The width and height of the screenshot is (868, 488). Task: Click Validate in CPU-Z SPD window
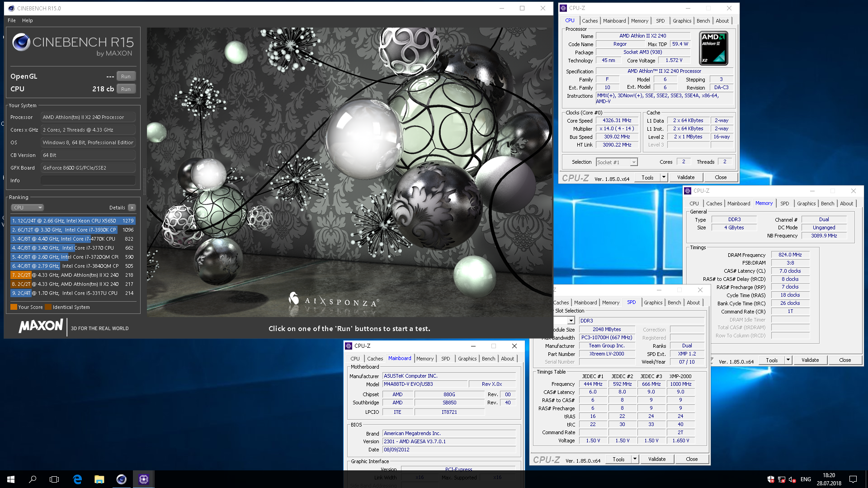point(657,459)
